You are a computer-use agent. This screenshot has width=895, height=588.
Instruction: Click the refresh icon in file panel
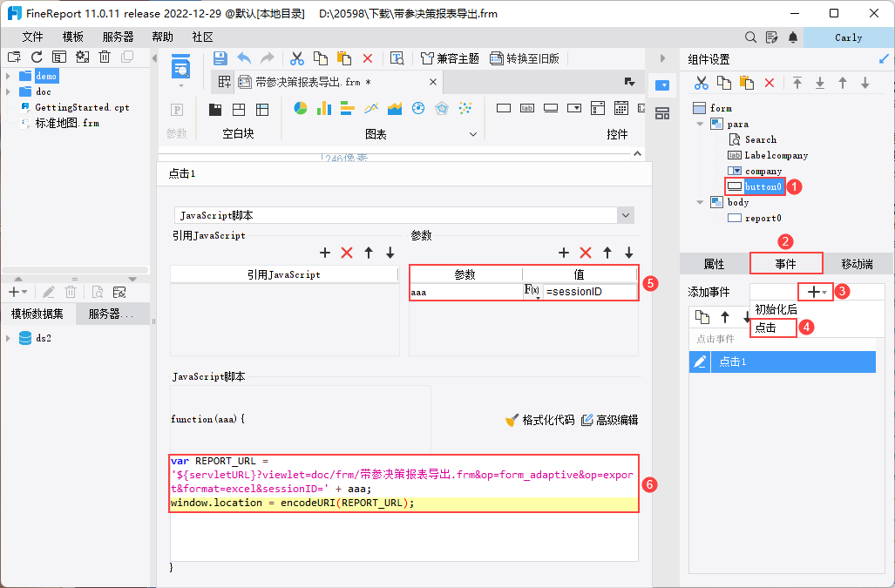37,57
